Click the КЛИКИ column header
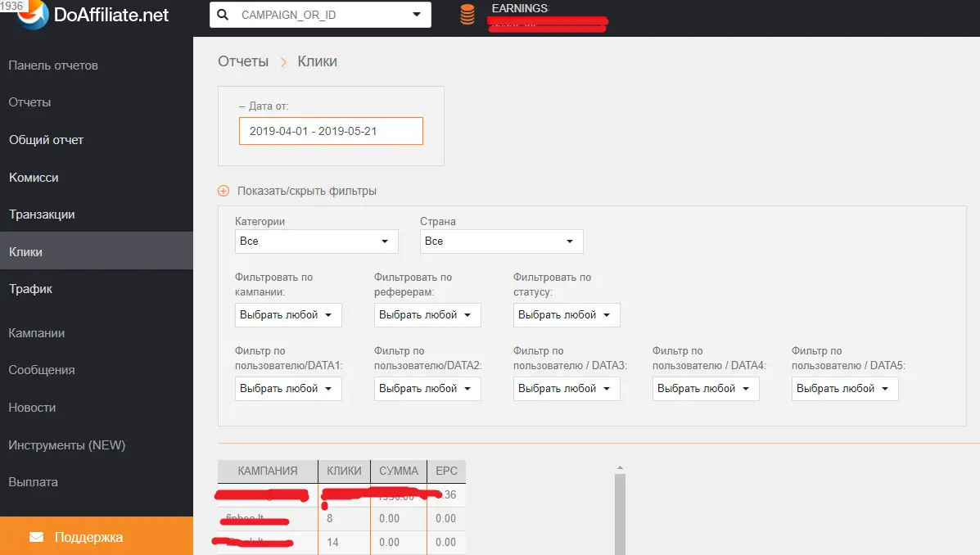 coord(344,472)
